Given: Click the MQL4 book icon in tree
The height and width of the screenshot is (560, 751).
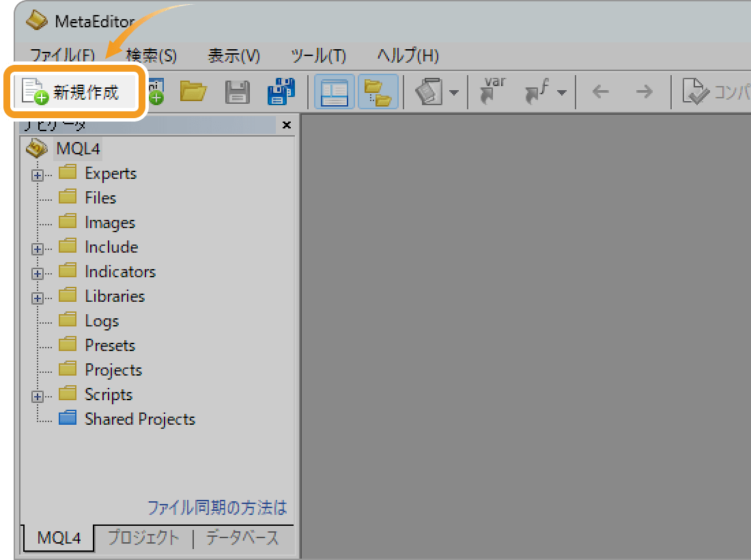Looking at the screenshot, I should pyautogui.click(x=36, y=148).
